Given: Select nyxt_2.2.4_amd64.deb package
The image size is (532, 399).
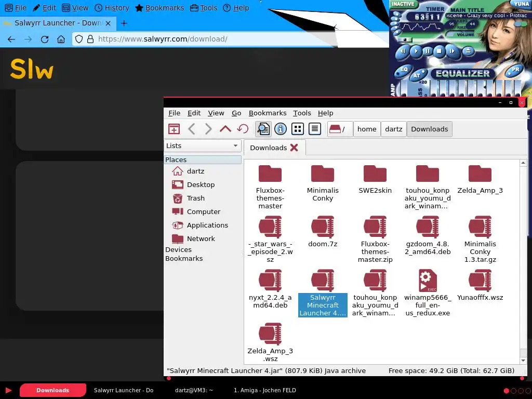Looking at the screenshot, I should [x=270, y=289].
